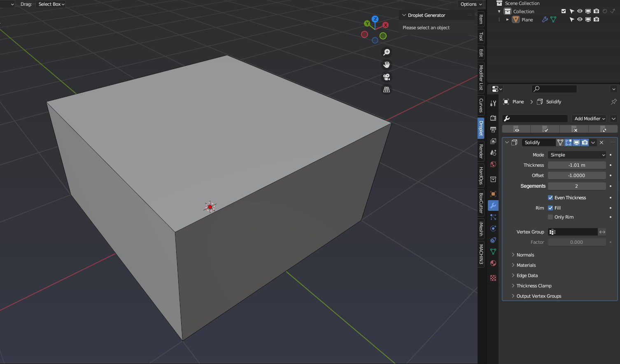
Task: Click the apply-all modifiers list button
Action: [x=545, y=129]
